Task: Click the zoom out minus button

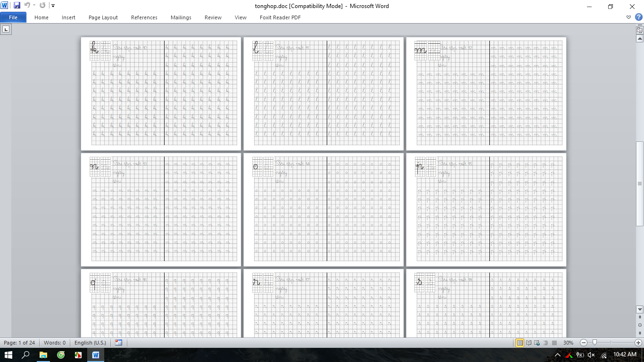Action: 584,343
